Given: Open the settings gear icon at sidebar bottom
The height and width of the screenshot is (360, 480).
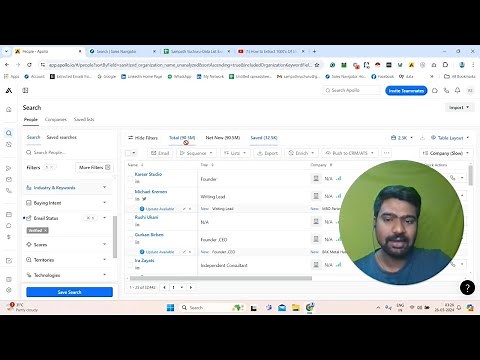Looking at the screenshot, I should (9, 290).
